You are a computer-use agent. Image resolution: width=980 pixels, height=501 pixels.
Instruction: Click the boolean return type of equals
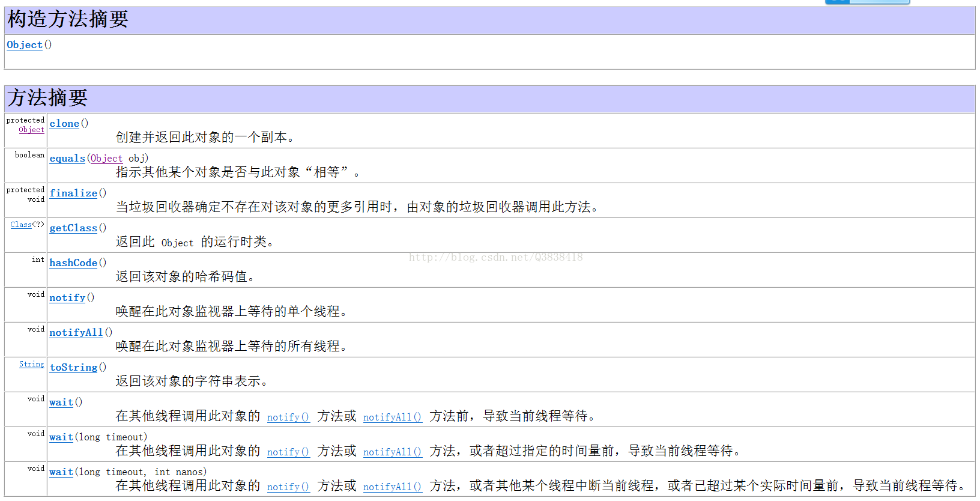pyautogui.click(x=29, y=155)
